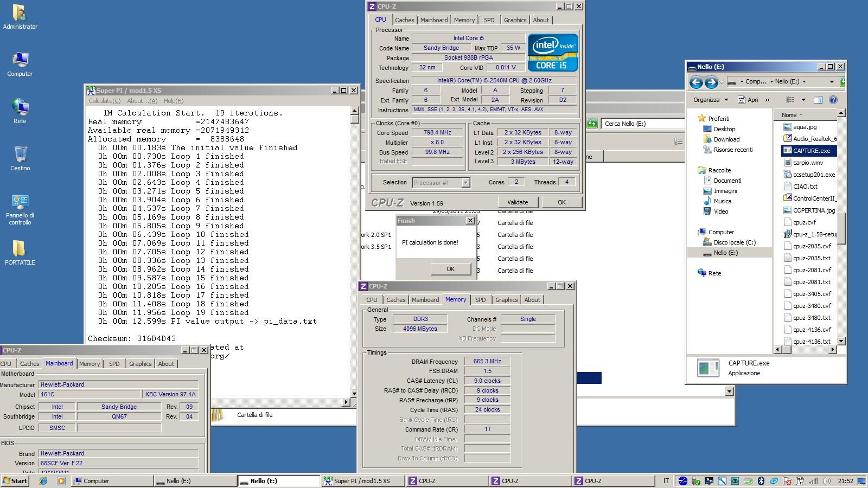The image size is (868, 488).
Task: Expand the toolbar overflow chevron next to Apri
Action: (x=767, y=100)
